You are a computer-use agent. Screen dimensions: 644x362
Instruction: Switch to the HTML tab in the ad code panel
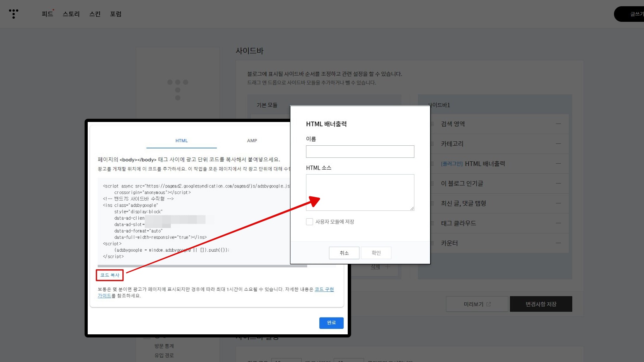[x=181, y=141]
